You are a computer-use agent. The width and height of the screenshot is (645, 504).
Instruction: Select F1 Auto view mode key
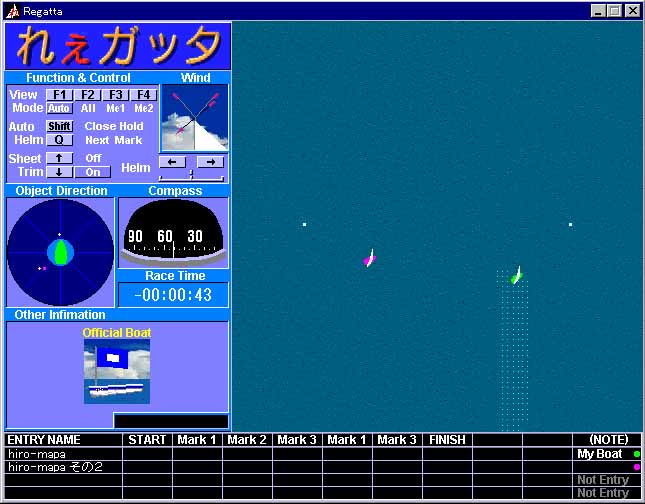[x=59, y=95]
